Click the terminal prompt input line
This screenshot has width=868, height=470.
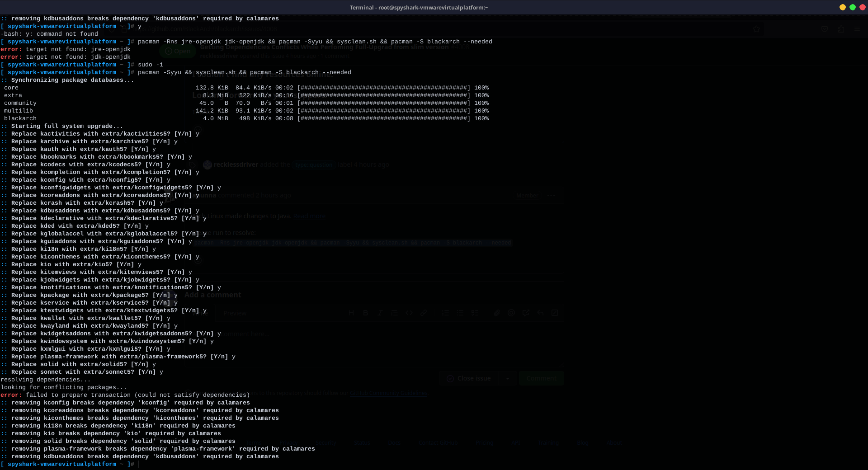click(x=138, y=464)
